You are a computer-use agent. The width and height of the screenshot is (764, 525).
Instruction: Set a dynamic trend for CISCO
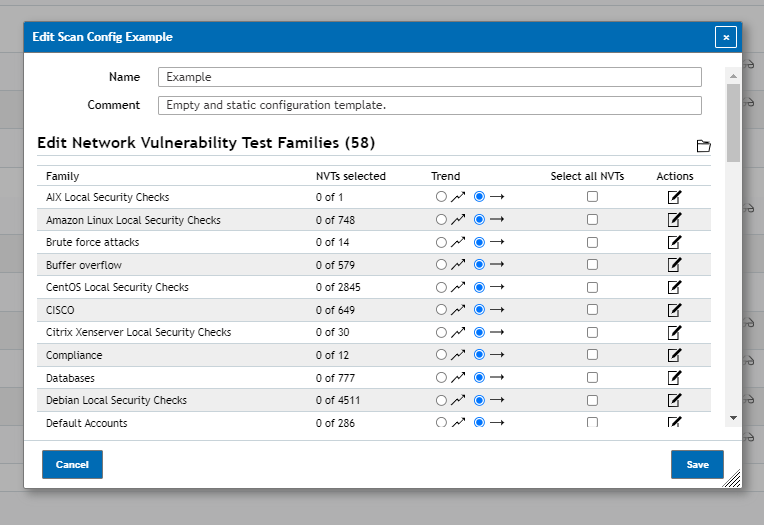(441, 310)
